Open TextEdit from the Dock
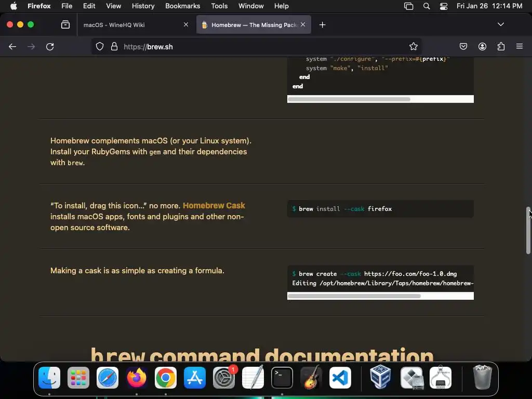The image size is (532, 399). point(253,378)
